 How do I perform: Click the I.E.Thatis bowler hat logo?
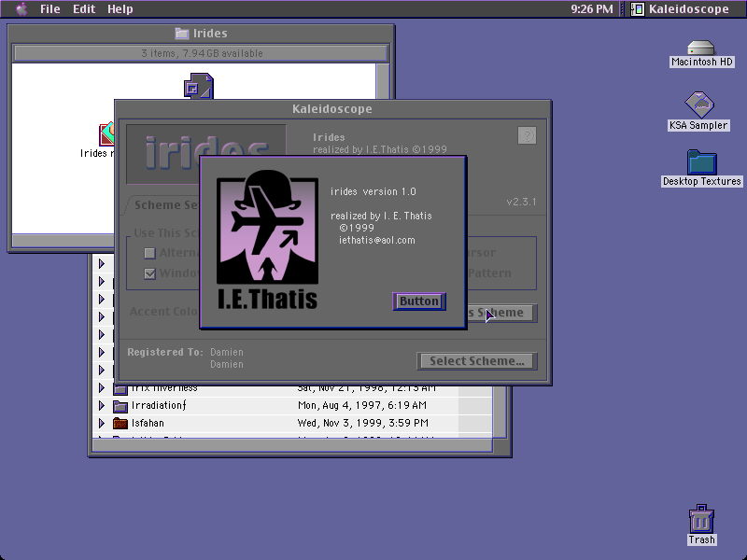click(x=267, y=240)
